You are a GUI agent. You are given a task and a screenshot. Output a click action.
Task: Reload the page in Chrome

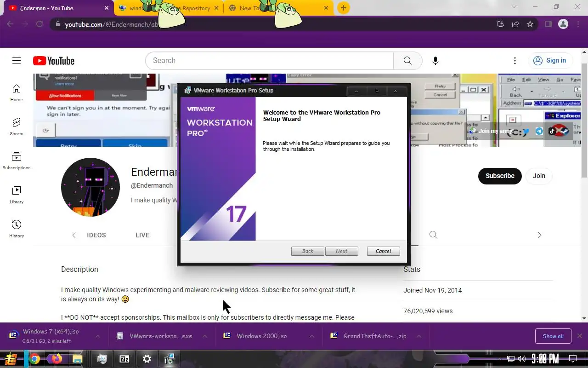pyautogui.click(x=40, y=24)
